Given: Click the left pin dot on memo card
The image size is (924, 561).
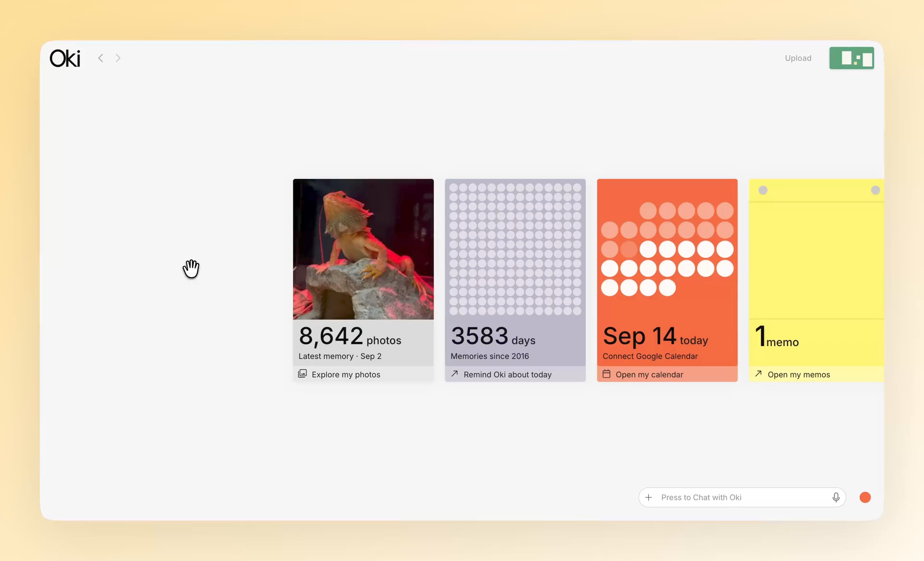Looking at the screenshot, I should (763, 190).
